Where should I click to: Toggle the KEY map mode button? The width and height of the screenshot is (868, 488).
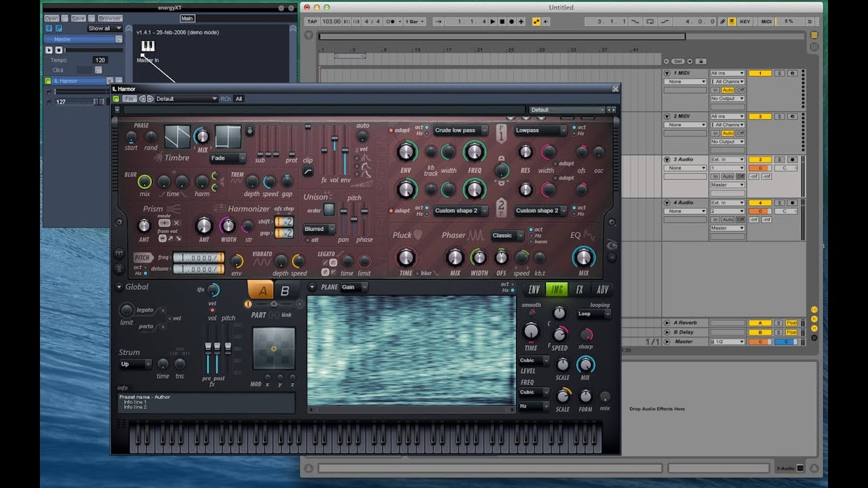click(745, 22)
